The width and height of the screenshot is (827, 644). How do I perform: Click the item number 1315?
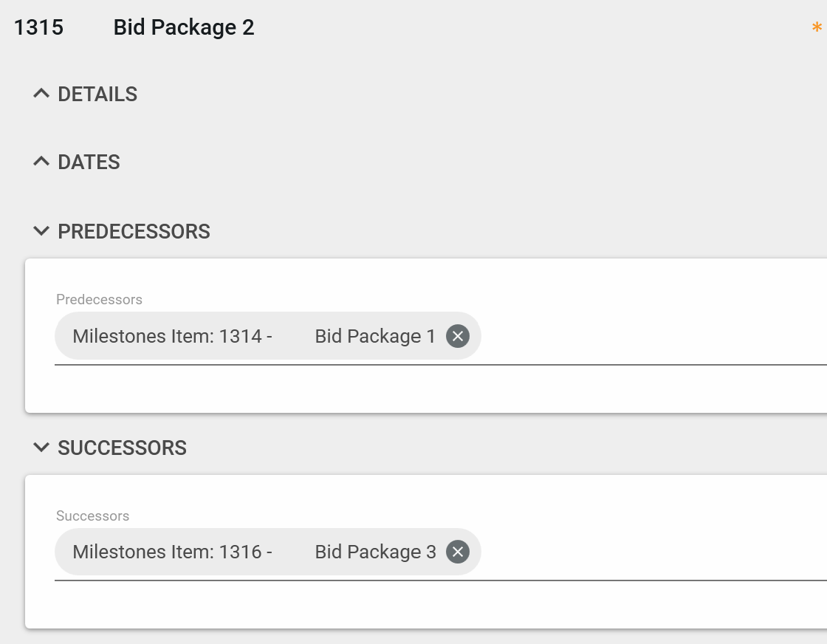tap(38, 28)
